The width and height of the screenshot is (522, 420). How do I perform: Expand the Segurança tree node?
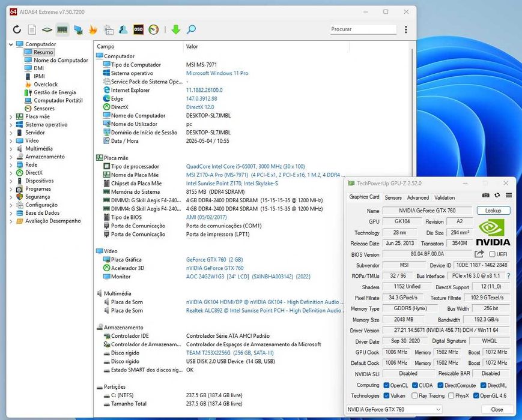[11, 197]
